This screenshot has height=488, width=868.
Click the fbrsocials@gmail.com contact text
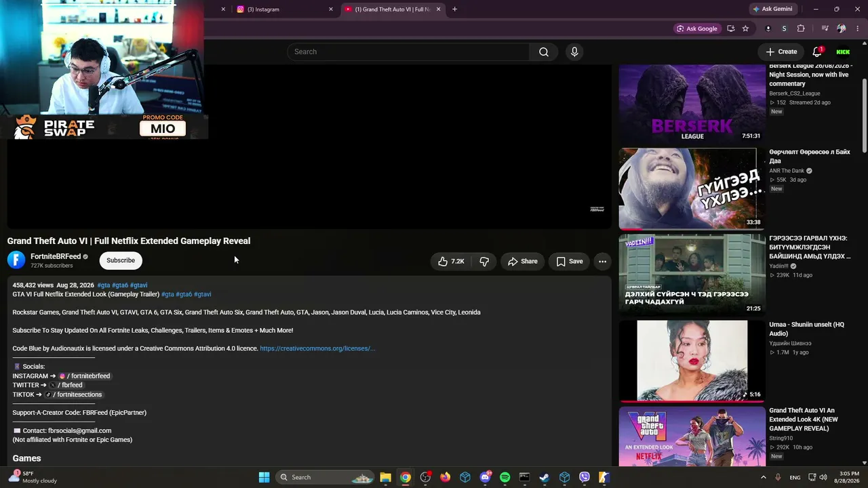(79, 430)
